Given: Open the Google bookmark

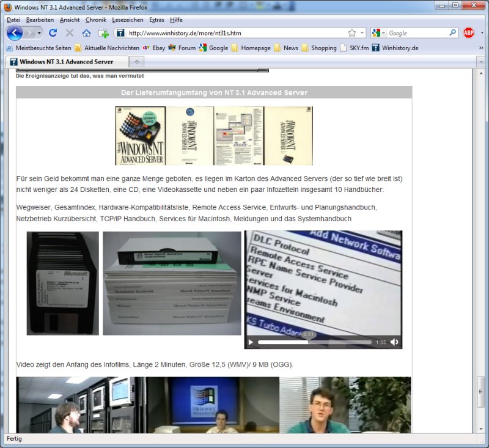Looking at the screenshot, I should click(x=213, y=48).
